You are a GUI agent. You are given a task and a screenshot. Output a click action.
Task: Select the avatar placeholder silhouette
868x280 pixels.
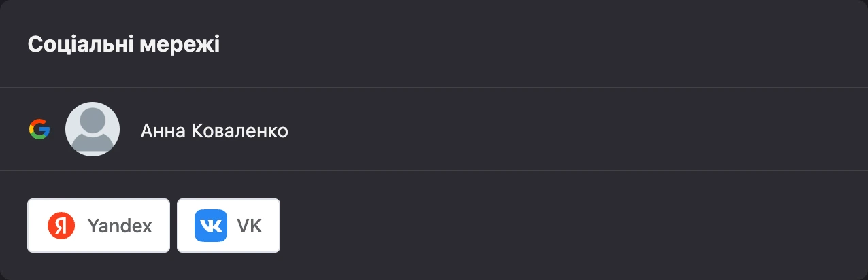pyautogui.click(x=93, y=129)
